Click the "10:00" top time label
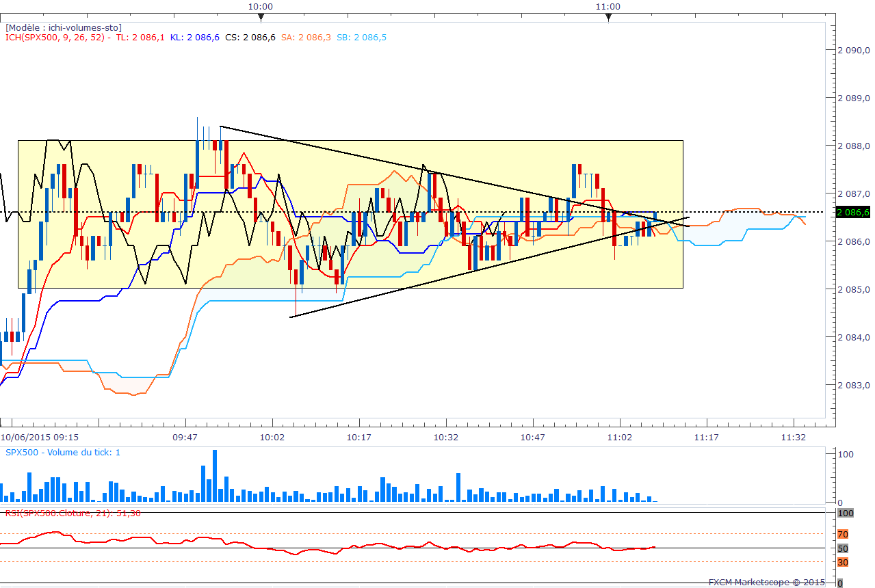The image size is (875, 588). coord(261,7)
